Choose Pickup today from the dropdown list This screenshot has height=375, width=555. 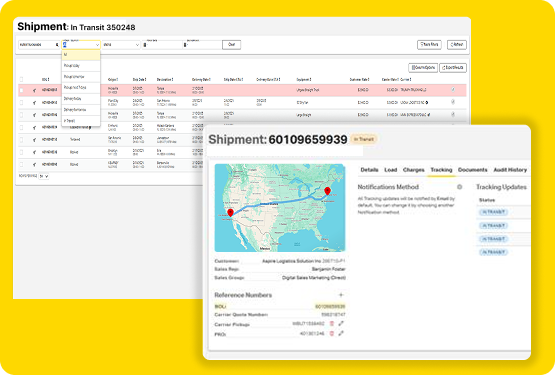(x=81, y=66)
